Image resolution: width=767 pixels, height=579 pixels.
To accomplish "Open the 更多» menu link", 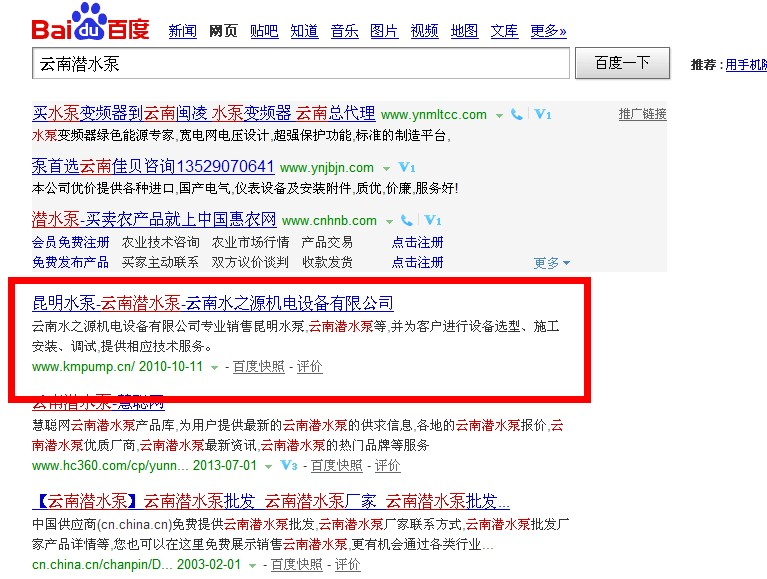I will pyautogui.click(x=548, y=31).
